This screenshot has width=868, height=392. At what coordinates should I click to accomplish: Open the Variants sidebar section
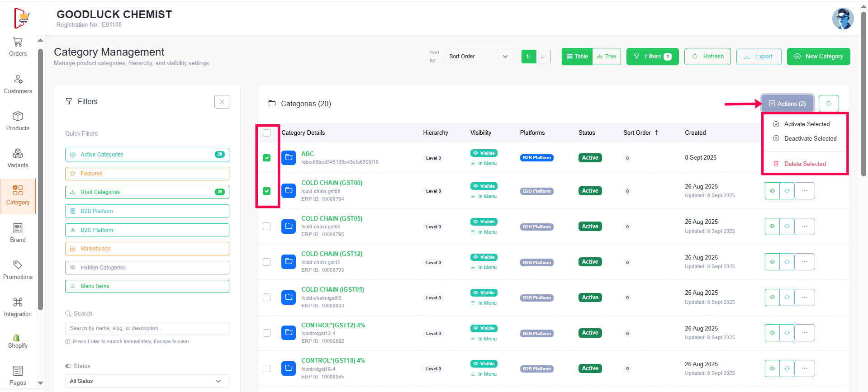pyautogui.click(x=18, y=159)
